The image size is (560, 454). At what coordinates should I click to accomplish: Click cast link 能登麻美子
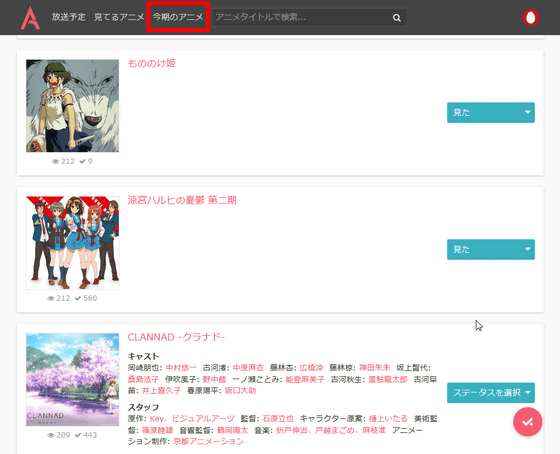pyautogui.click(x=305, y=379)
